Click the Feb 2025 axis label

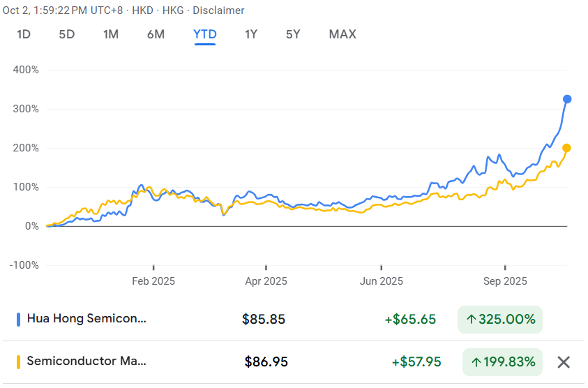(153, 281)
